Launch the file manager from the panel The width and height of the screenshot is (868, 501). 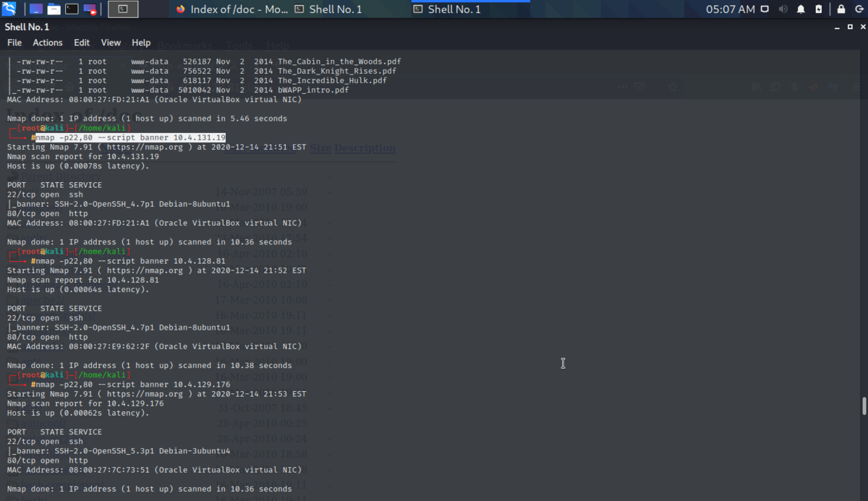pyautogui.click(x=54, y=9)
